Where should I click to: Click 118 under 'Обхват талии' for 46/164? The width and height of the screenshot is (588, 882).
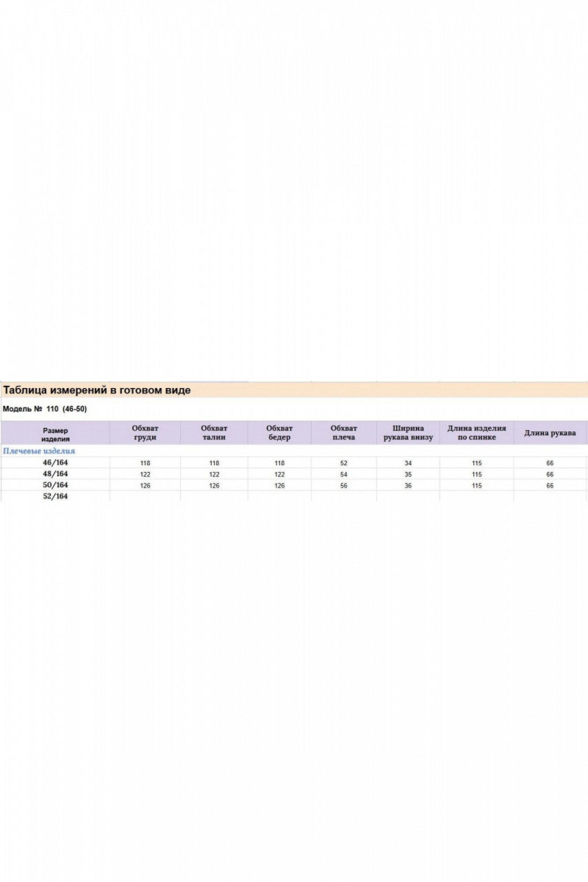point(214,463)
